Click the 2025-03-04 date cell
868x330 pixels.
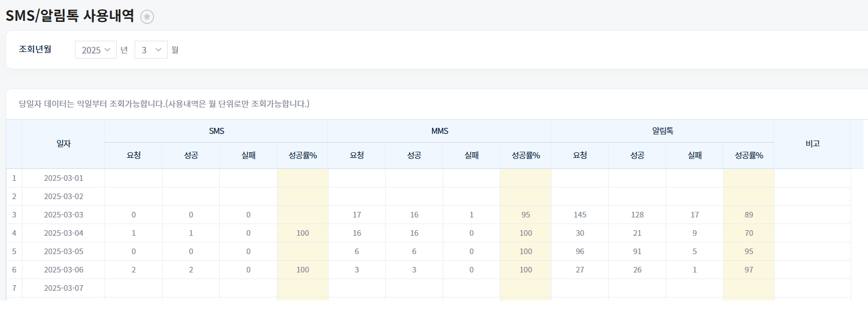(63, 233)
